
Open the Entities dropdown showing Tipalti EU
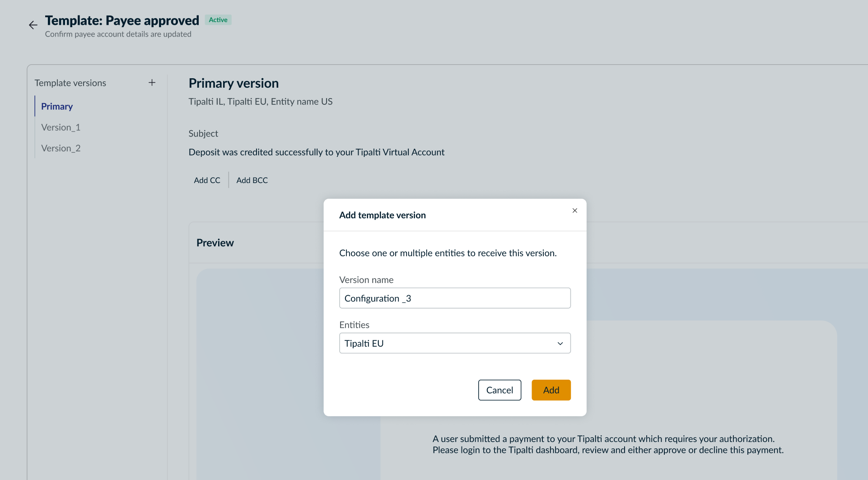point(455,343)
